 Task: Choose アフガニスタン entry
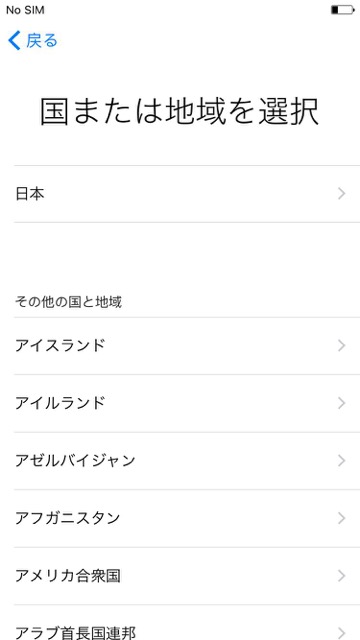(x=187, y=518)
